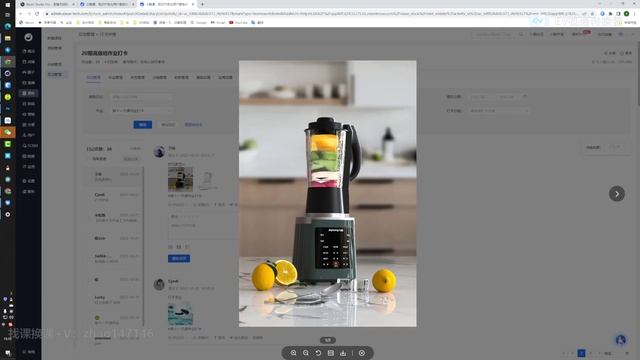
Task: Expand the homework selection dropdown in filter form
Action: tap(141, 111)
